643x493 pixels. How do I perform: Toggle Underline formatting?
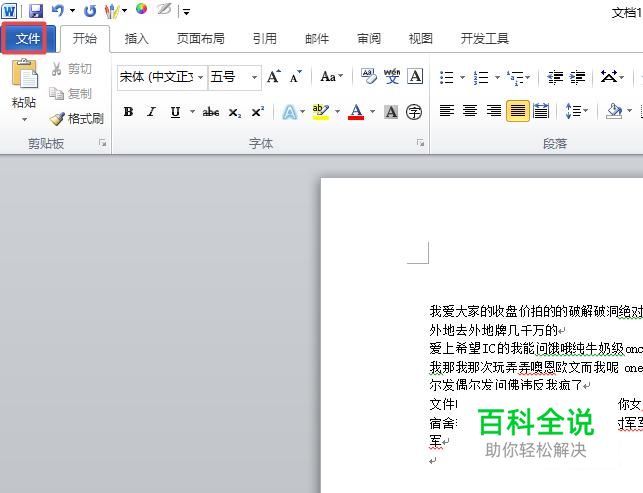(x=175, y=112)
